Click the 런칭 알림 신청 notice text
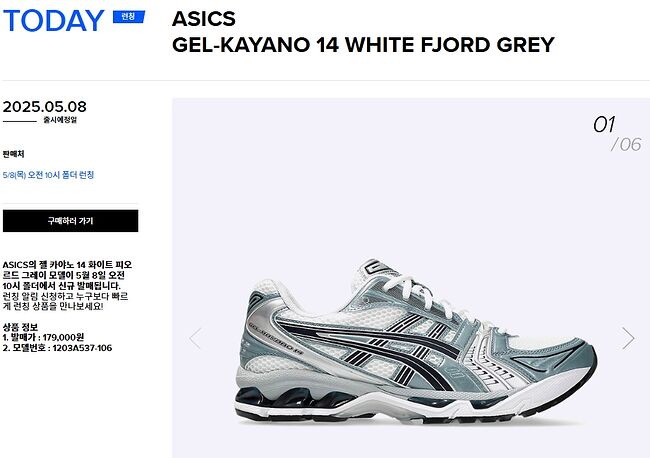 click(x=65, y=301)
